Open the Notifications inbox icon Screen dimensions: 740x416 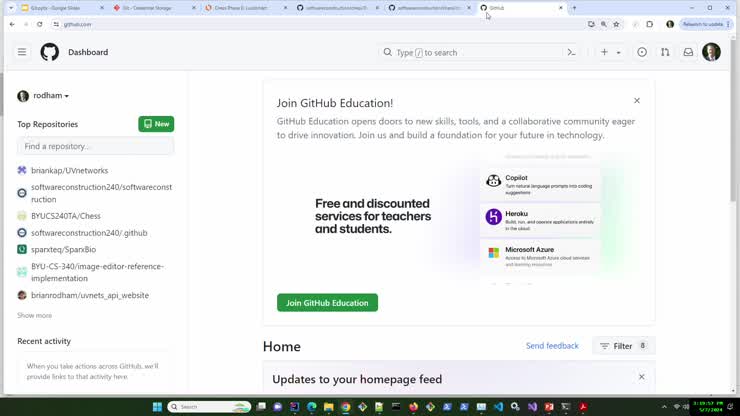(688, 52)
